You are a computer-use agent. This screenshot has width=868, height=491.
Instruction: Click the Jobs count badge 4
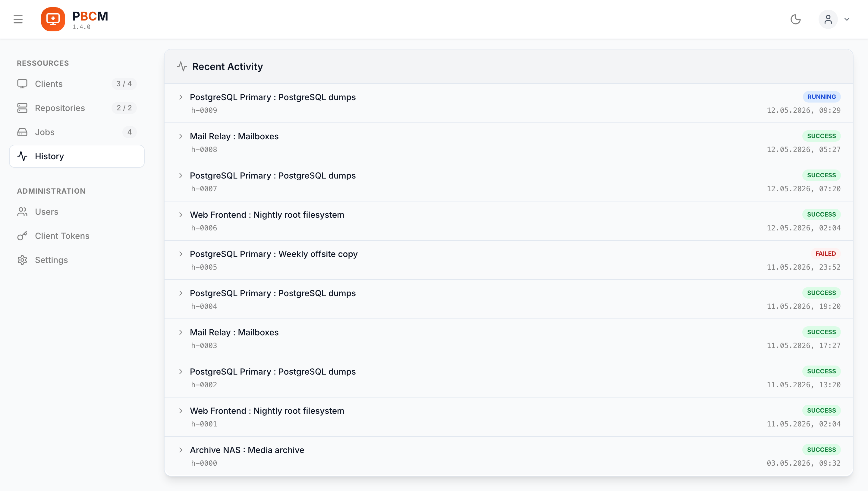tap(129, 132)
